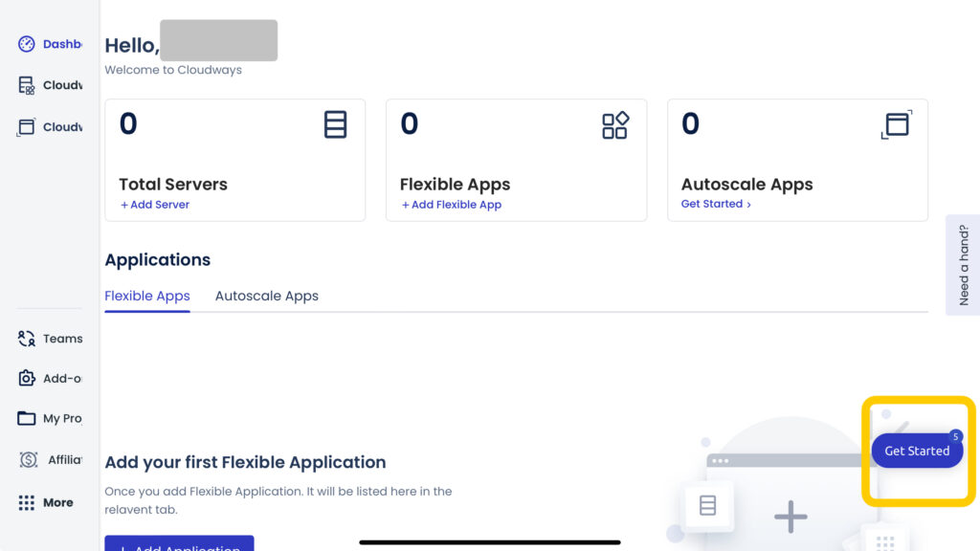Click the server icon in the Total Servers card
Viewport: 980px width, 551px height.
click(x=336, y=124)
